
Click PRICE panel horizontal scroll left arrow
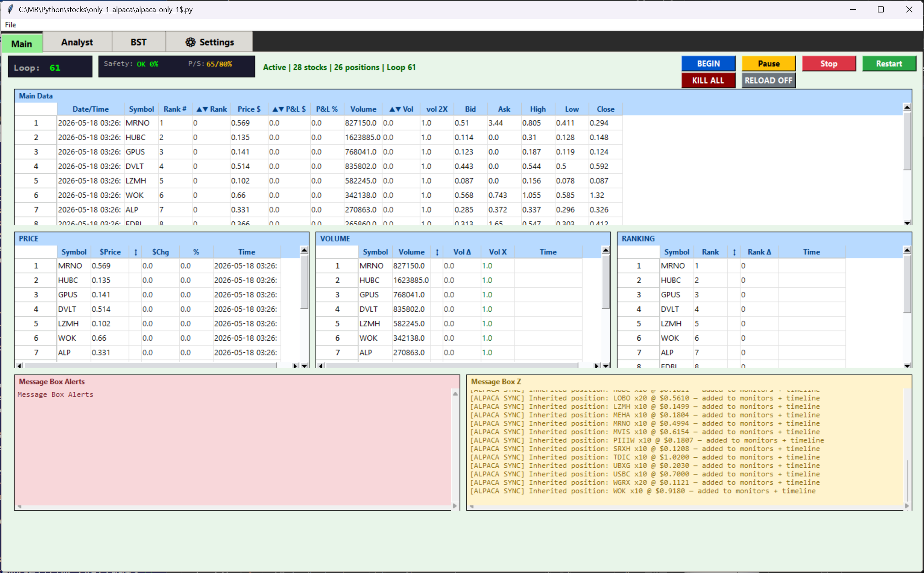tap(19, 365)
